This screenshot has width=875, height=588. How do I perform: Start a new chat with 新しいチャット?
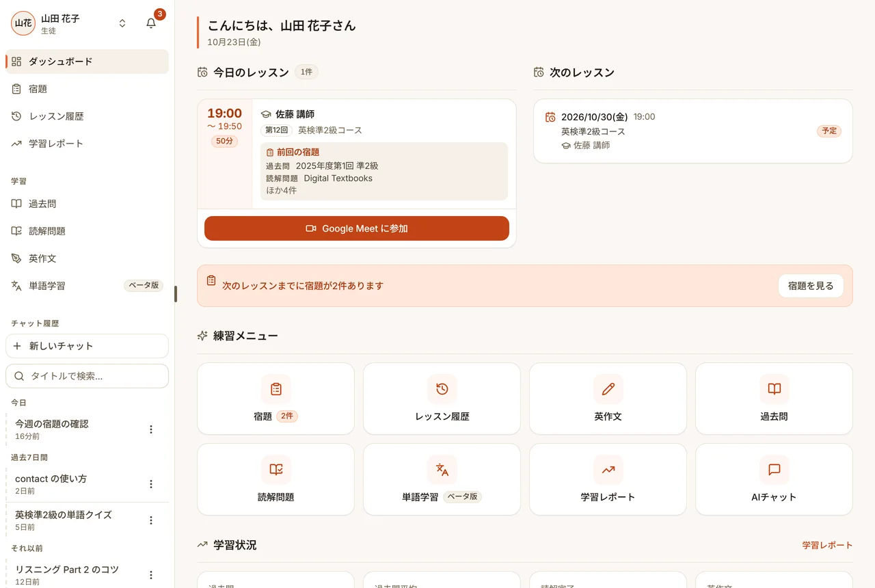pos(87,346)
